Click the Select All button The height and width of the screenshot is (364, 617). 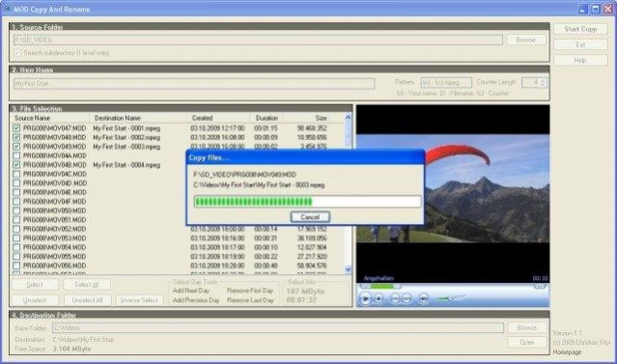(87, 285)
